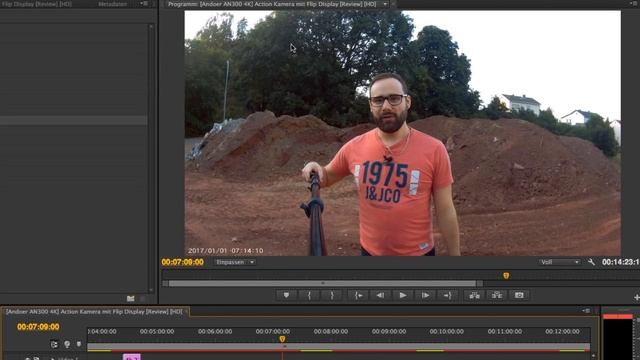Viewport: 640px width, 360px height.
Task: Open the Voll playback resolution dropdown
Action: pyautogui.click(x=560, y=262)
